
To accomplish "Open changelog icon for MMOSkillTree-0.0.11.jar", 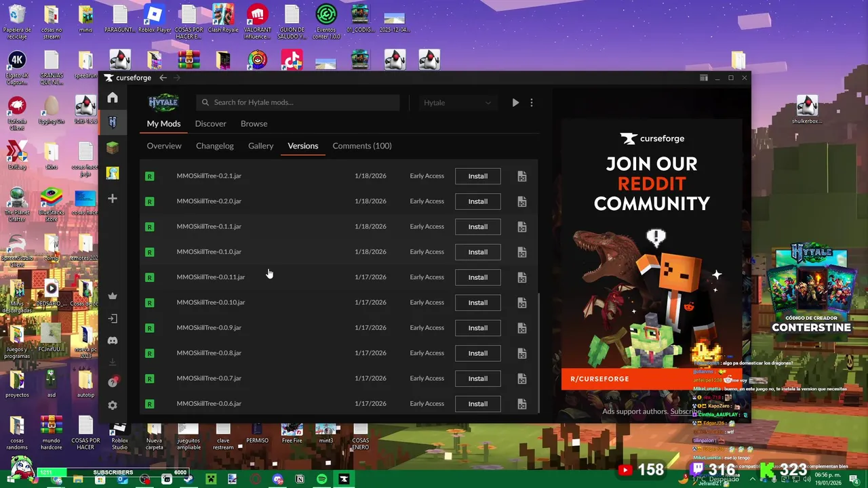I will point(522,277).
